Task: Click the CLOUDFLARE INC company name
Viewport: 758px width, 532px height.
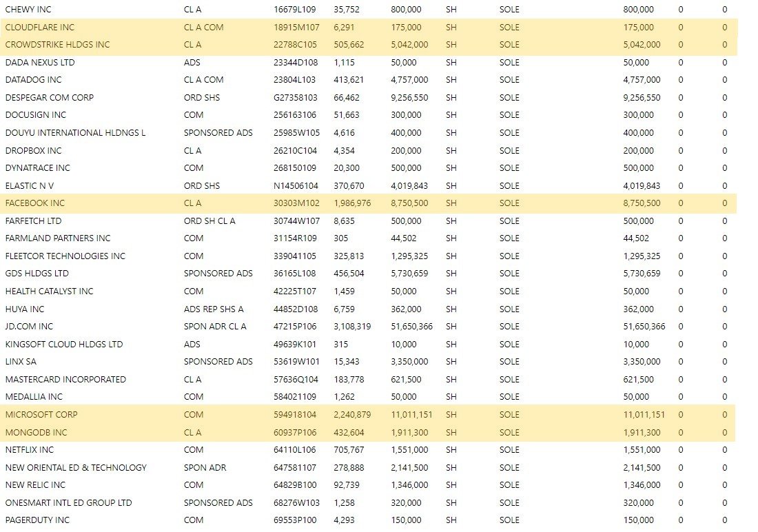Action: pyautogui.click(x=39, y=28)
